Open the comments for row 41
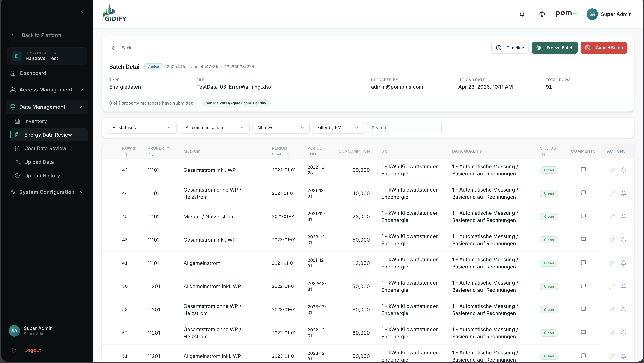This screenshot has height=363, width=644. [583, 263]
